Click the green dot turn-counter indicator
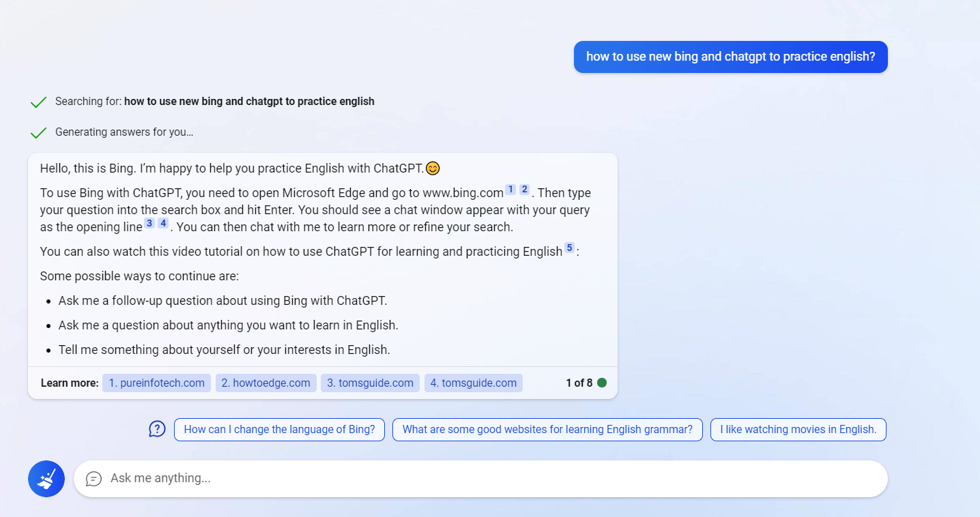 [x=602, y=383]
